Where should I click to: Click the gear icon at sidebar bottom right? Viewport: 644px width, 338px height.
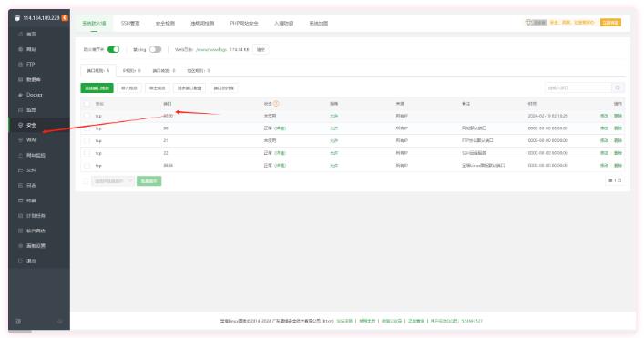click(x=60, y=322)
